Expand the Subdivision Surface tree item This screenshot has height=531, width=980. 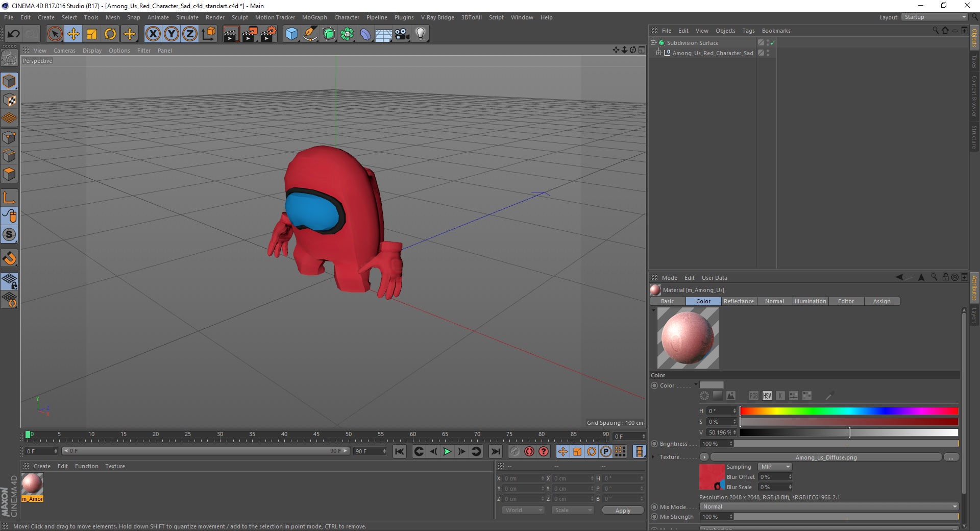click(x=653, y=42)
